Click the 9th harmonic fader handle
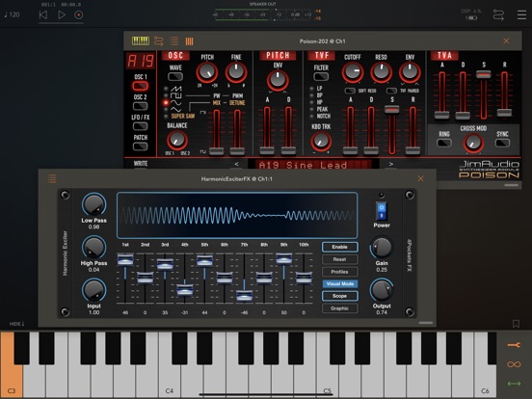The width and height of the screenshot is (532, 399). [284, 259]
